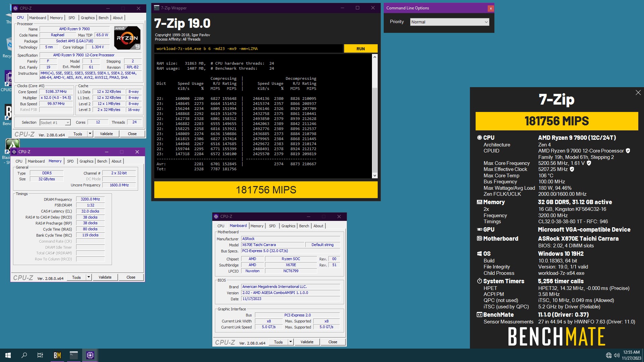Open Bench tab in CPU-Z Memory window
644x362 pixels.
click(102, 161)
